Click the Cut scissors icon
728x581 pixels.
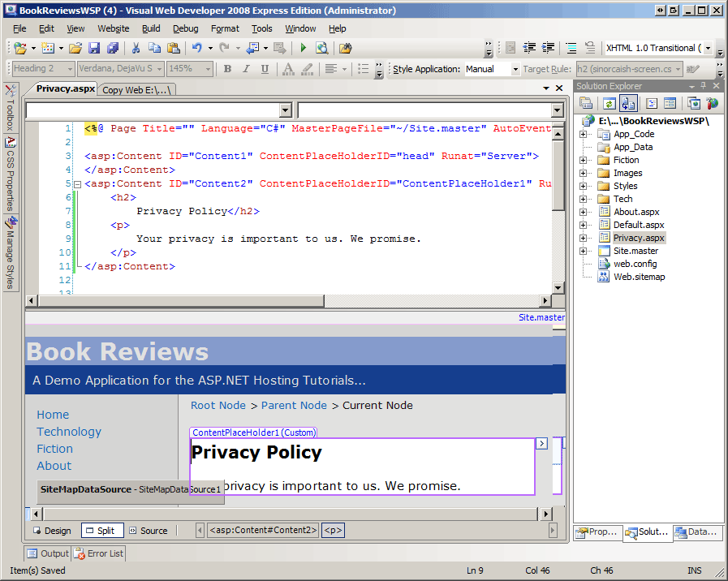(136, 49)
